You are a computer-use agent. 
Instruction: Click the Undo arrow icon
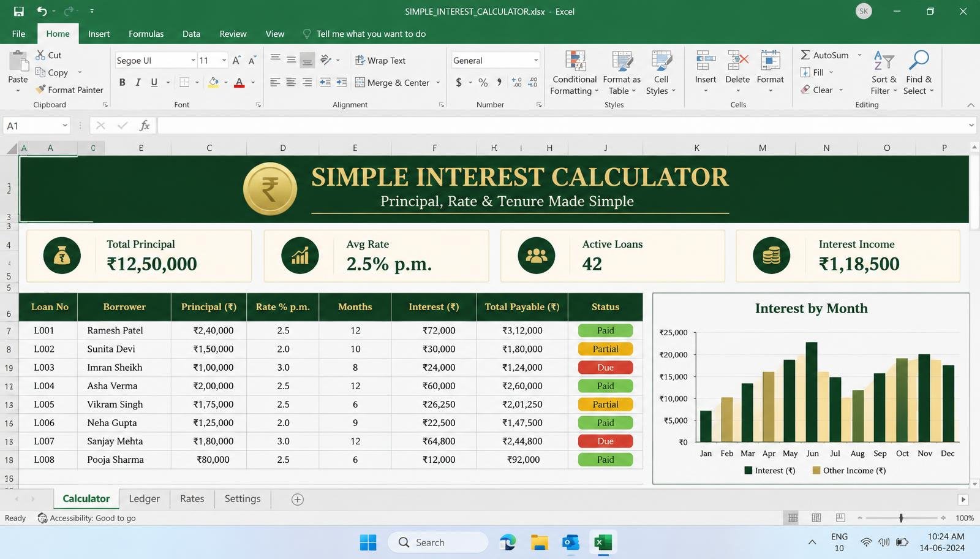pos(42,11)
